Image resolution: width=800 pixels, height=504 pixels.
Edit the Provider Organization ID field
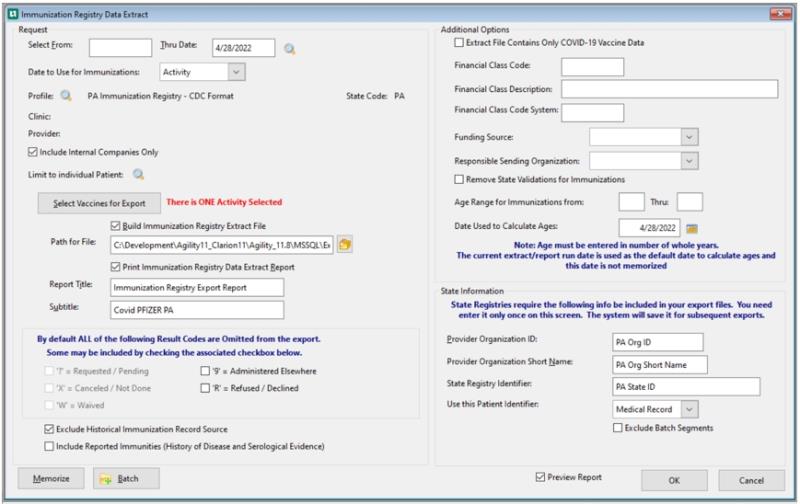pos(658,342)
